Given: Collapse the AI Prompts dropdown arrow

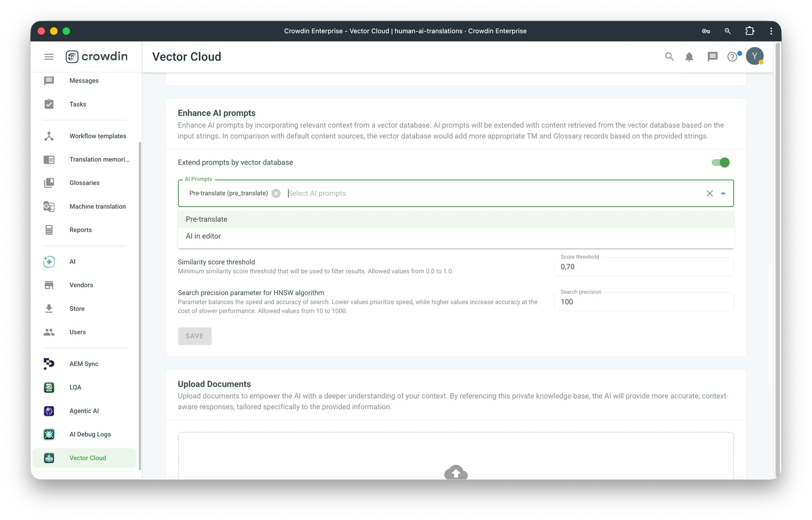Looking at the screenshot, I should (723, 193).
